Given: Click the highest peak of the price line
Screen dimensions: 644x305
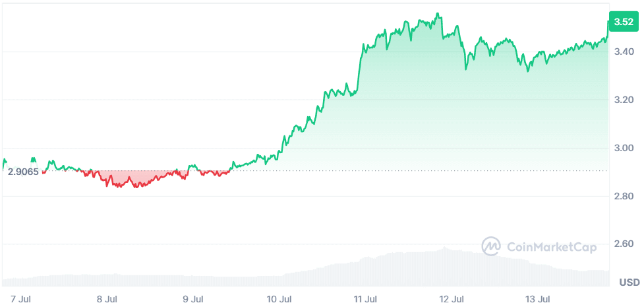Looking at the screenshot, I should point(438,14).
